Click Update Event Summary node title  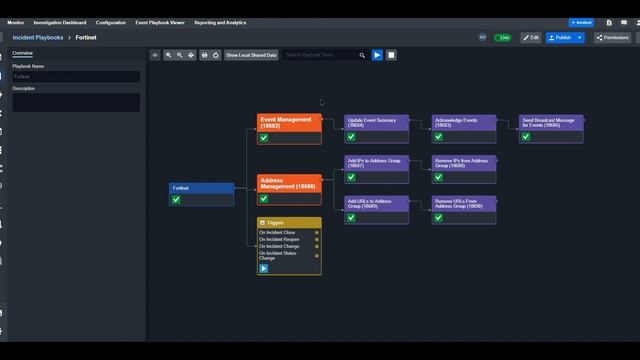371,123
